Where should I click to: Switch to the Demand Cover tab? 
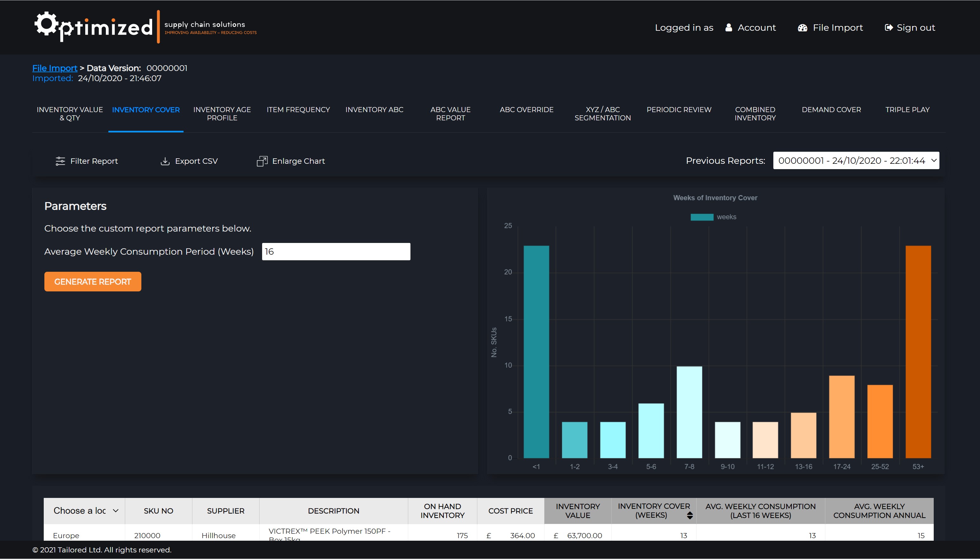point(831,110)
